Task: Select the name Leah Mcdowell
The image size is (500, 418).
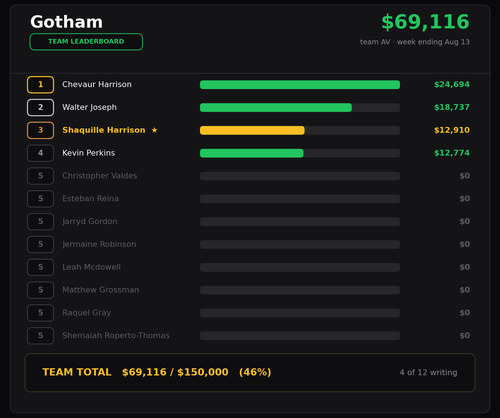Action: coord(91,267)
